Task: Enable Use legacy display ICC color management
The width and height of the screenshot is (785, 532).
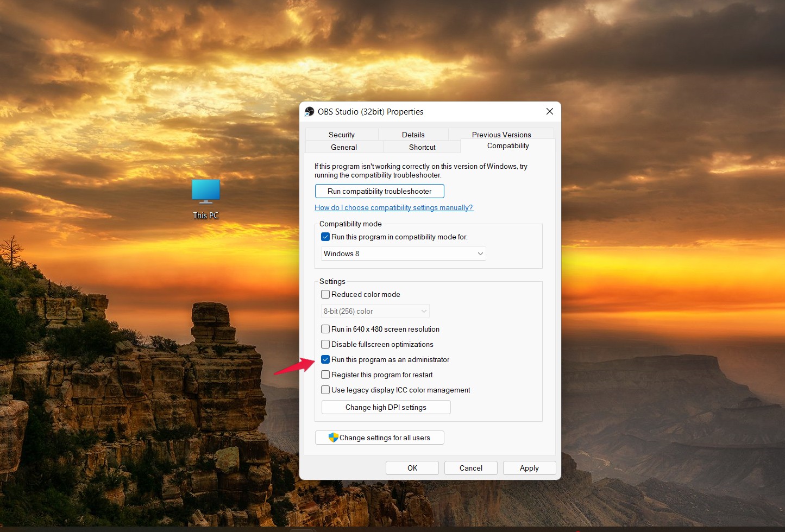Action: pyautogui.click(x=325, y=390)
